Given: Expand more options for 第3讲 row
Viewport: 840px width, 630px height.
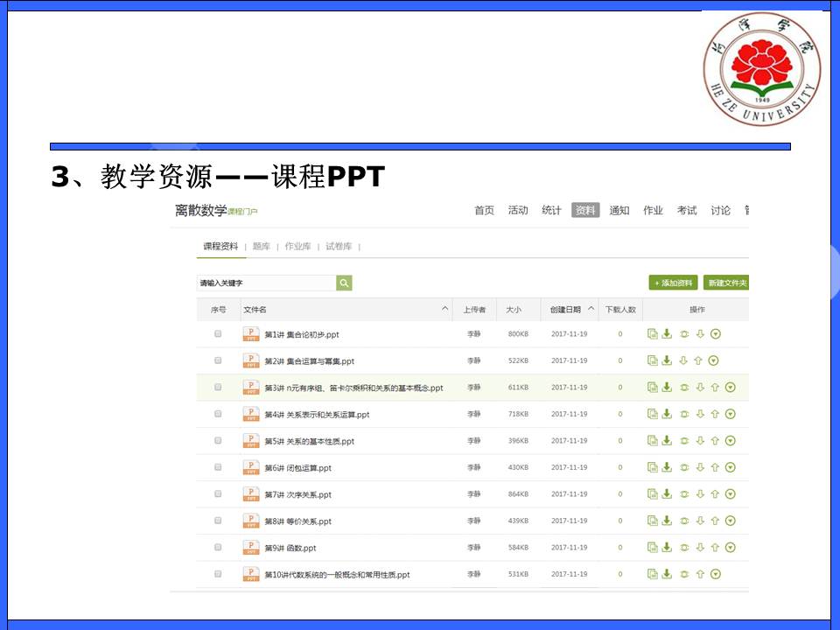Looking at the screenshot, I should [731, 388].
